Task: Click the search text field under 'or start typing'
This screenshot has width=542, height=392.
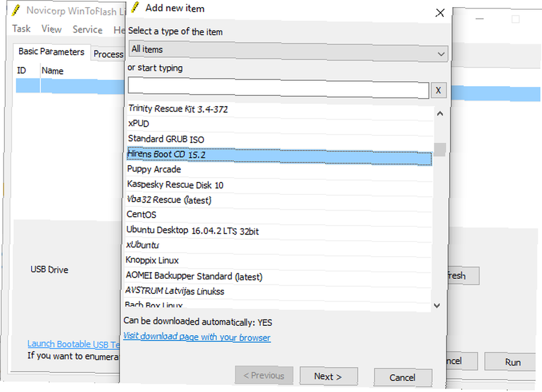Action: point(278,88)
